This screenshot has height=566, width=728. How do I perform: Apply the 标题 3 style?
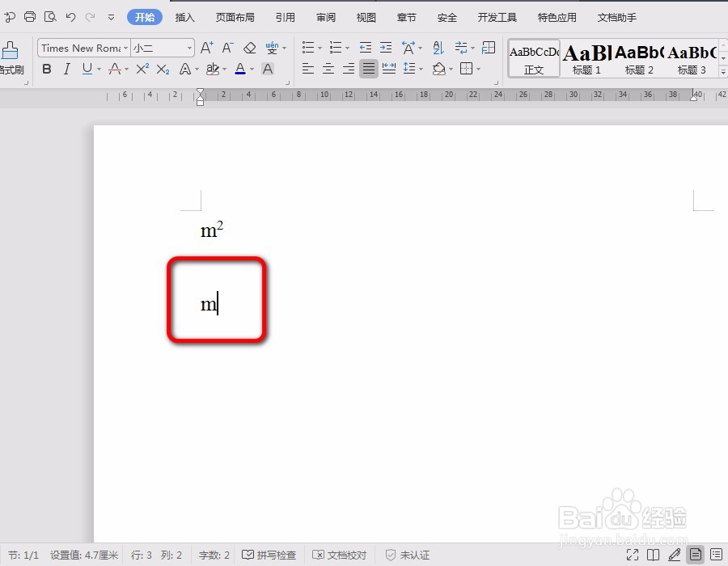tap(692, 59)
